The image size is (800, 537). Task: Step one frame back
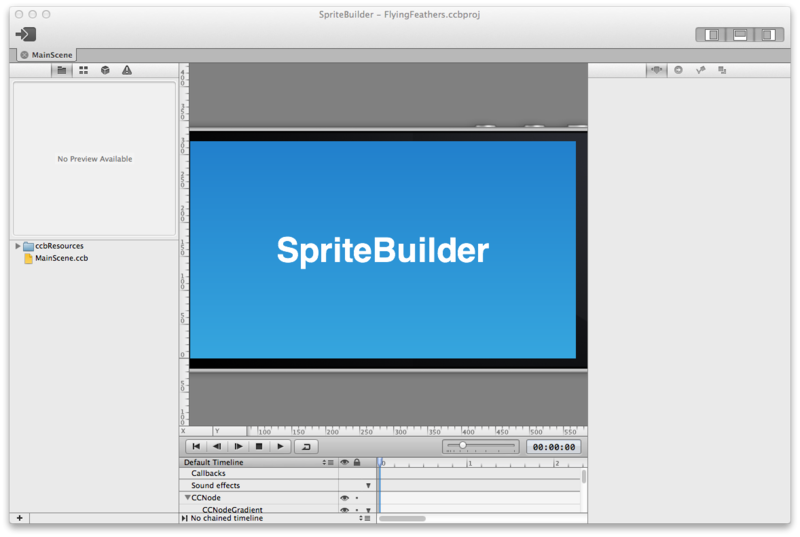click(x=217, y=447)
